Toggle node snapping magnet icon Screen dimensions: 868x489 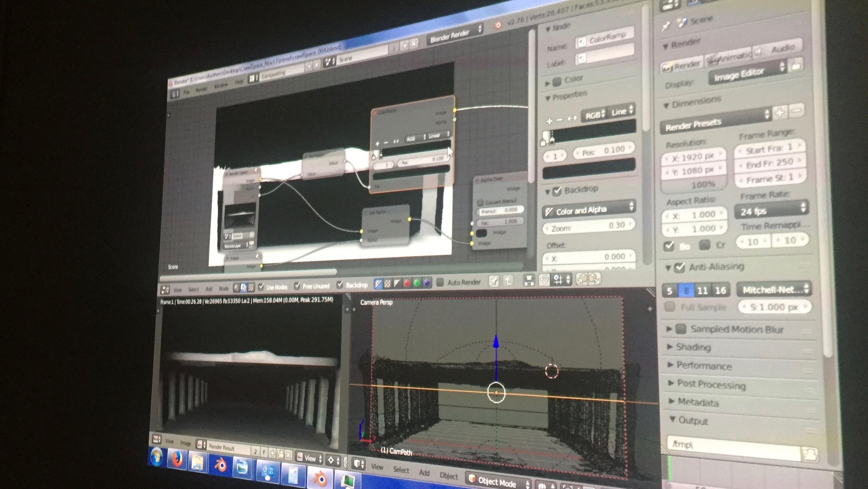point(544,280)
